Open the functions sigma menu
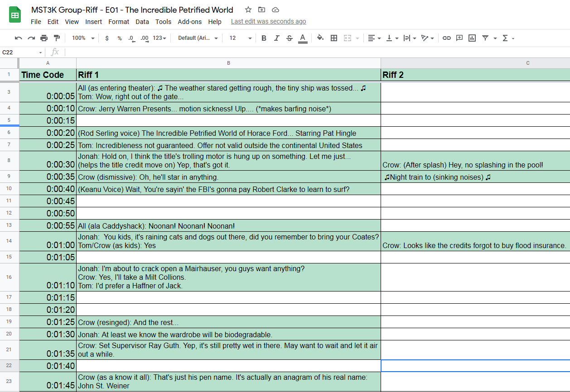Screen dimensions: 570x392 [x=508, y=38]
